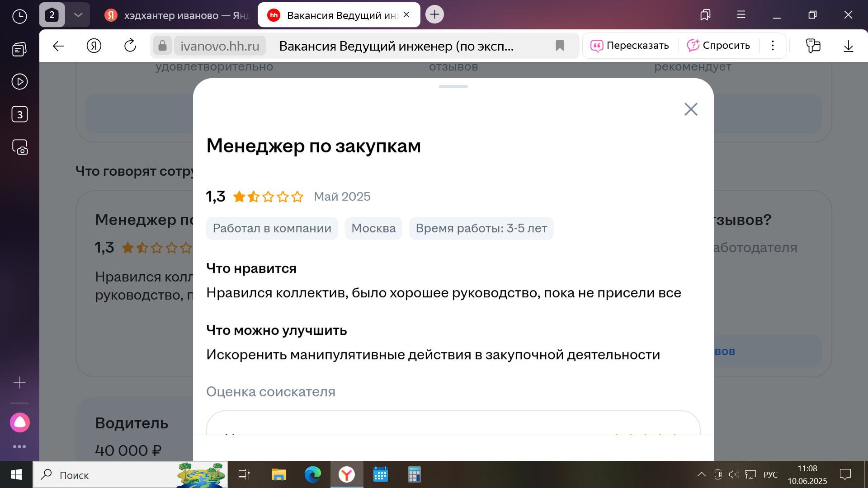The width and height of the screenshot is (868, 488).
Task: Click the video player sidebar icon
Action: pos(19,82)
